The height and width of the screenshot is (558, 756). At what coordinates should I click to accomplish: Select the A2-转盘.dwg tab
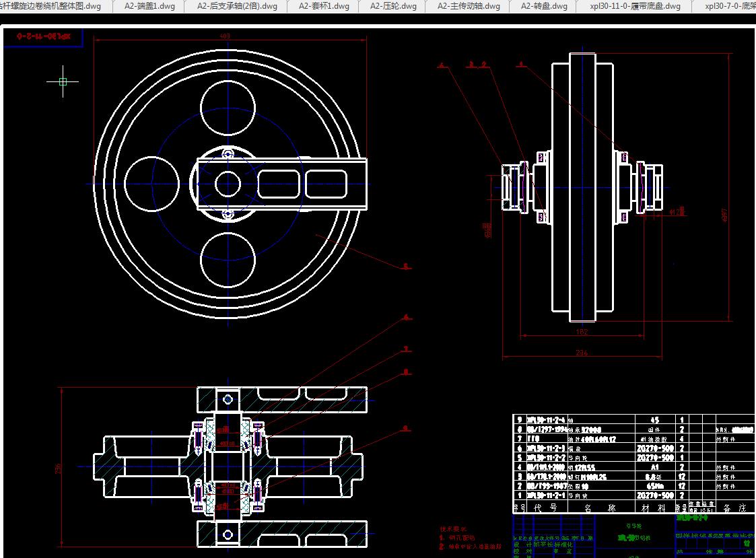(x=544, y=6)
